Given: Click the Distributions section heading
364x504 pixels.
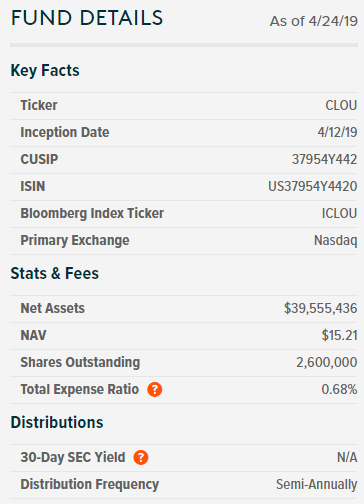Looking at the screenshot, I should click(x=57, y=422).
